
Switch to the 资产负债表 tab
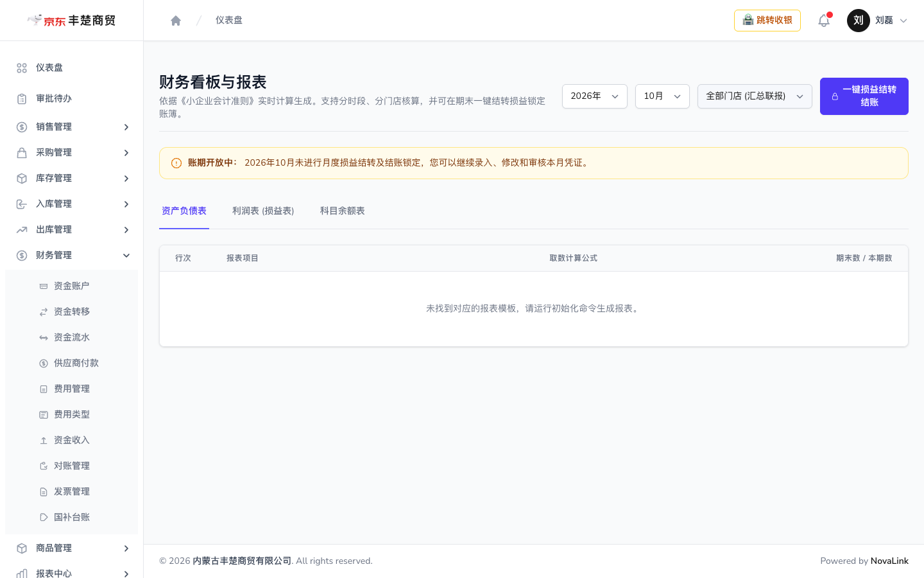(x=184, y=211)
